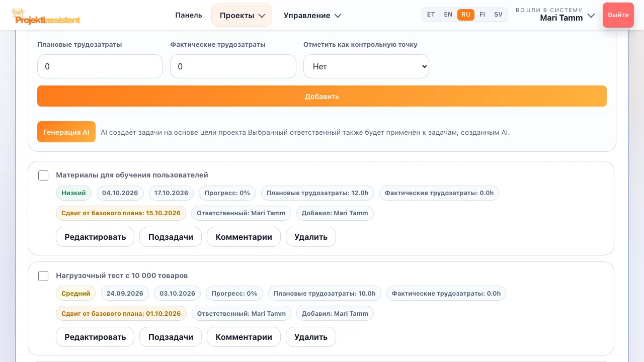644x362 pixels.
Task: Click the Материалы для обучения пользователей title
Action: pyautogui.click(x=132, y=175)
